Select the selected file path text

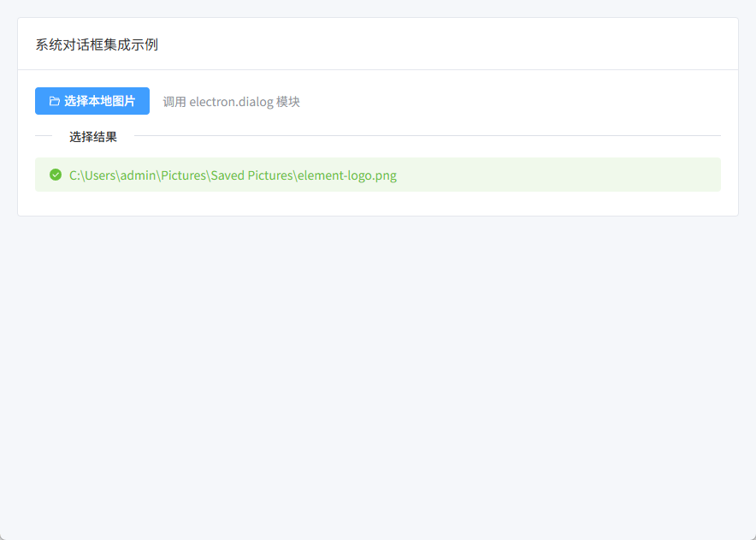(233, 175)
